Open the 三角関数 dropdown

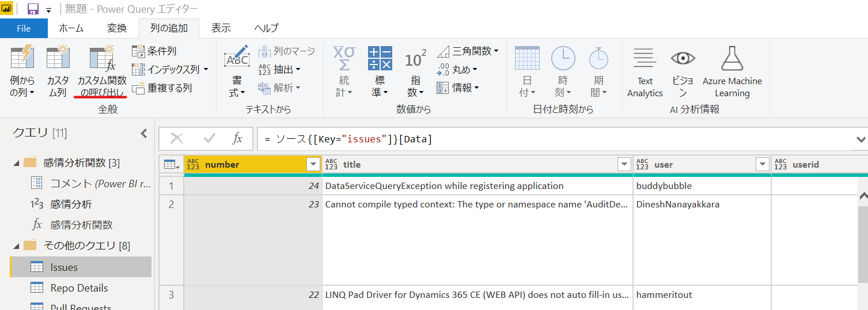[468, 51]
